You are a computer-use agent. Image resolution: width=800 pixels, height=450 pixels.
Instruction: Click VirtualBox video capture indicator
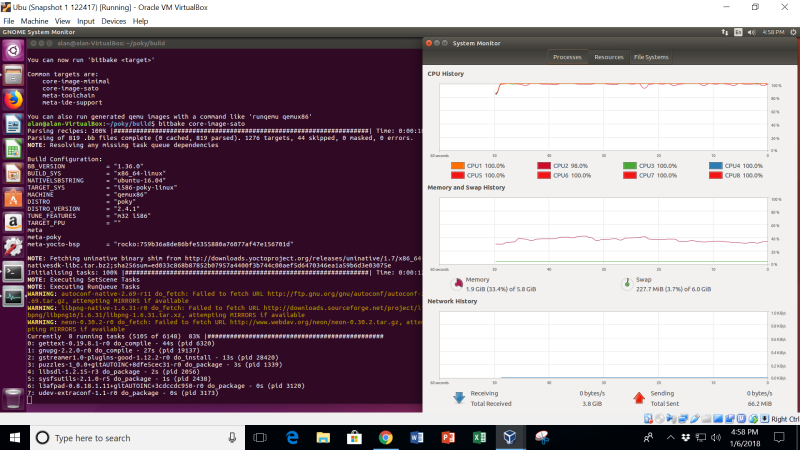pos(730,419)
